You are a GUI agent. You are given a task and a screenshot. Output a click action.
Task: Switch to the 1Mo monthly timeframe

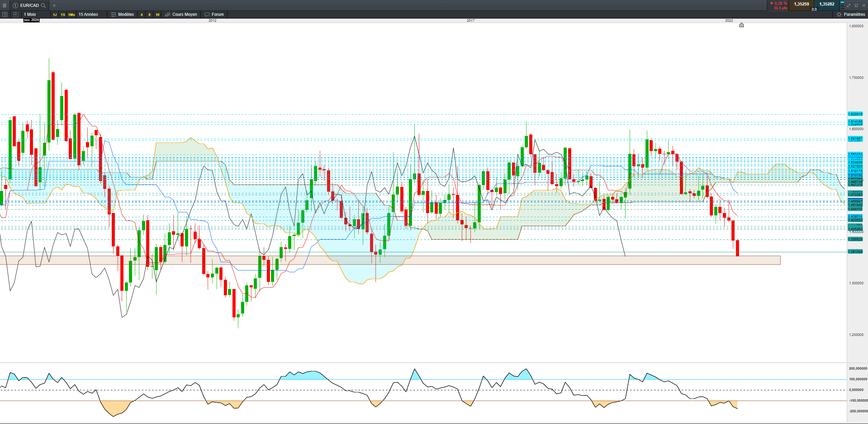point(72,14)
